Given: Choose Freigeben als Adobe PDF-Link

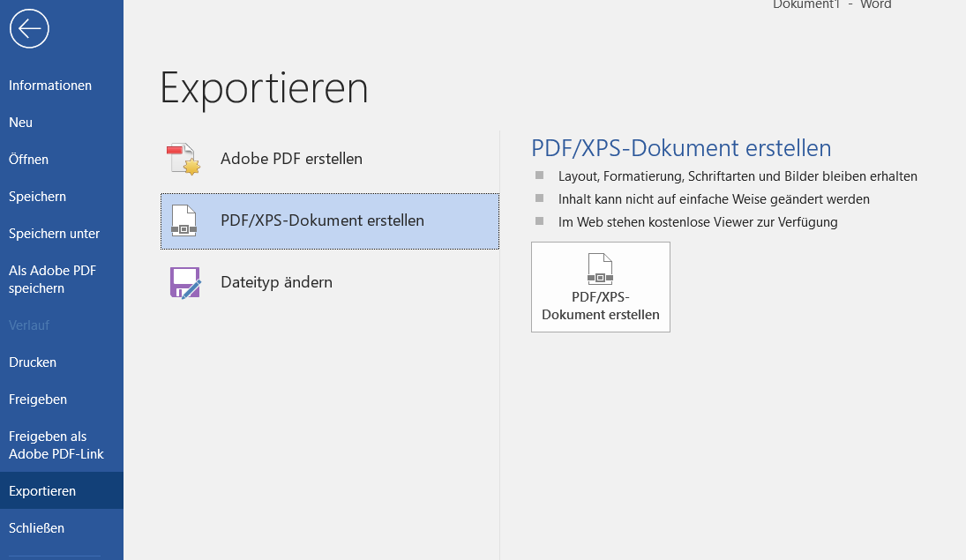Looking at the screenshot, I should 62,444.
